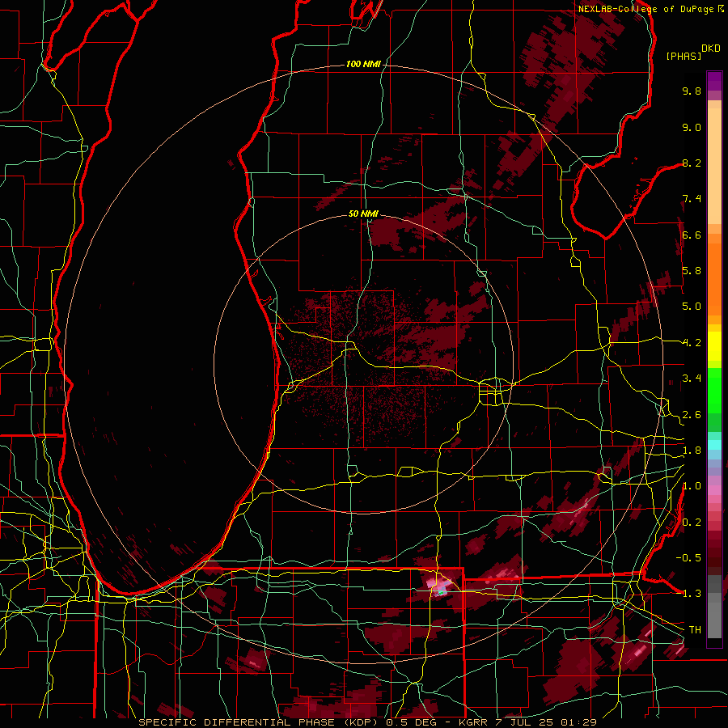Viewport: 728px width, 728px height.
Task: Select the 5.8 value on color scale
Action: (692, 271)
